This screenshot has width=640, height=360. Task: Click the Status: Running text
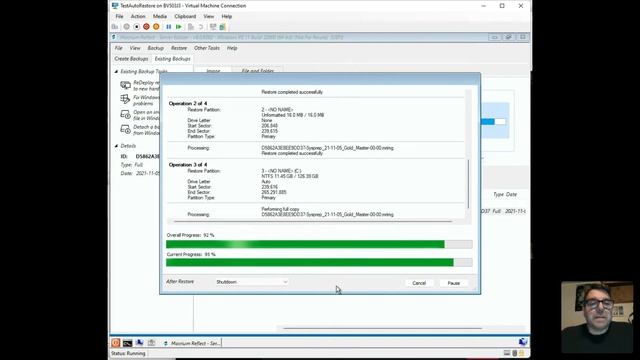(x=128, y=353)
